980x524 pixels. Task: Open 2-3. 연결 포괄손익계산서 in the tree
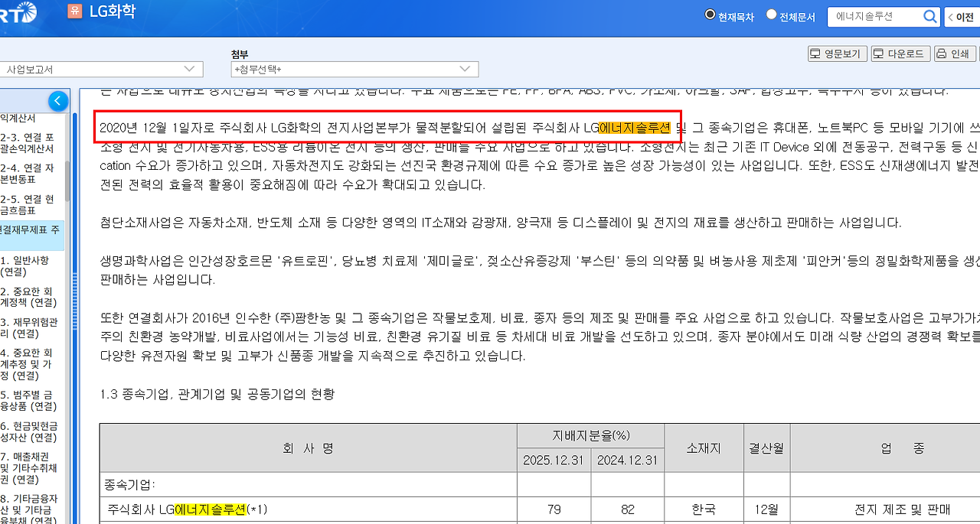pos(28,142)
